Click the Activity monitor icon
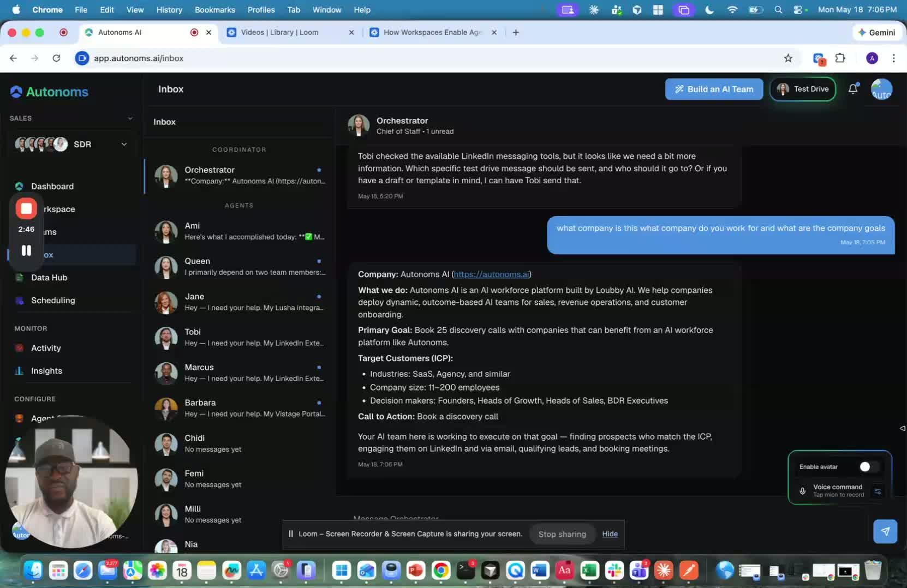Image resolution: width=907 pixels, height=588 pixels. [20, 348]
